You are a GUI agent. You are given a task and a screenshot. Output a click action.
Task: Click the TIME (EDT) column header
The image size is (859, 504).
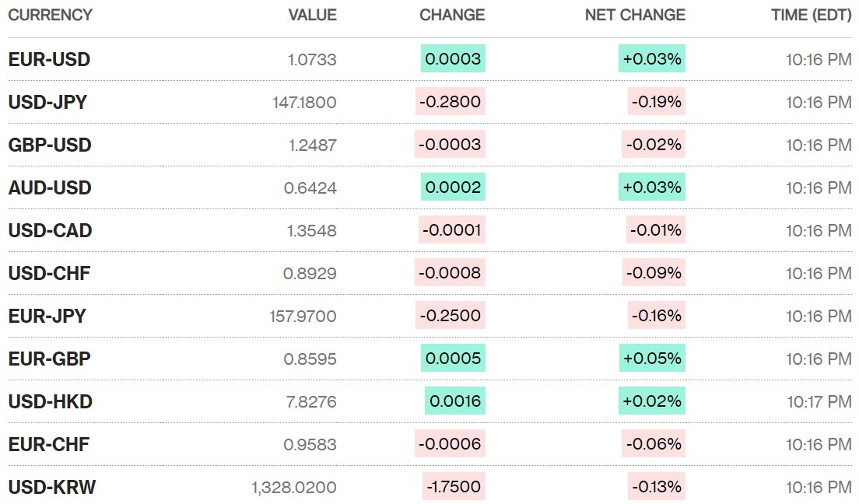click(811, 15)
